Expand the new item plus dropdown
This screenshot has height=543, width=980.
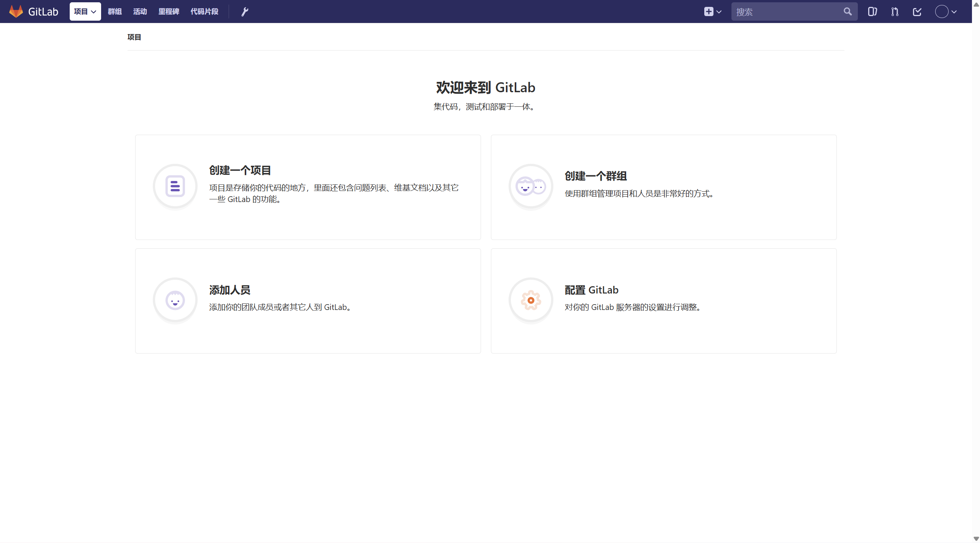713,11
